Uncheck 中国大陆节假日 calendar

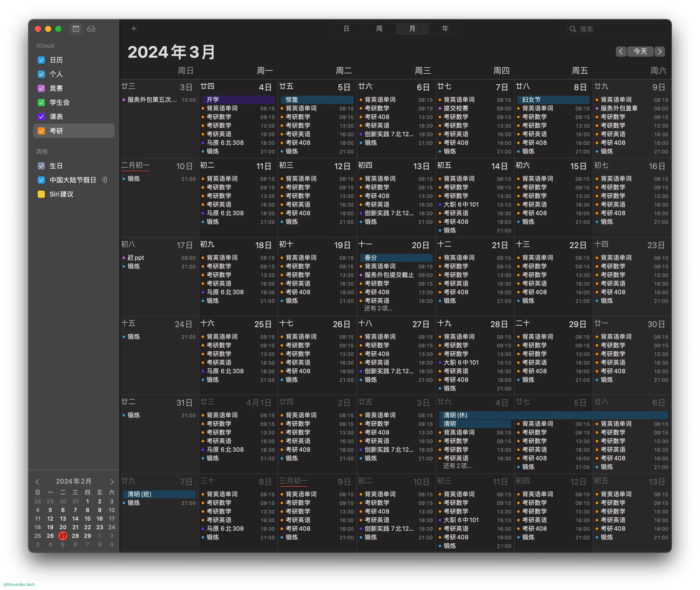(x=42, y=180)
